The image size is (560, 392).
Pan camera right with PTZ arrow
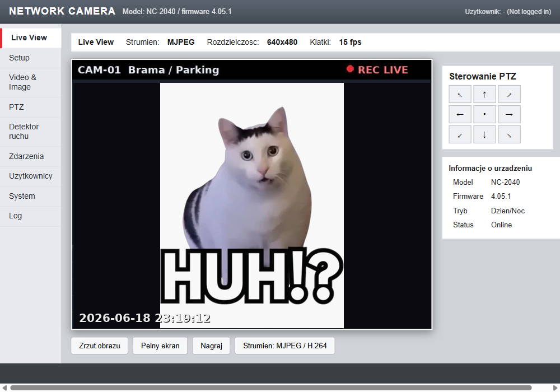click(x=509, y=114)
